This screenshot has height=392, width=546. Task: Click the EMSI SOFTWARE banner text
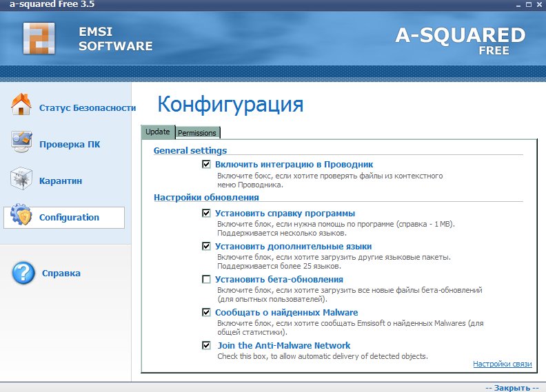pos(116,39)
